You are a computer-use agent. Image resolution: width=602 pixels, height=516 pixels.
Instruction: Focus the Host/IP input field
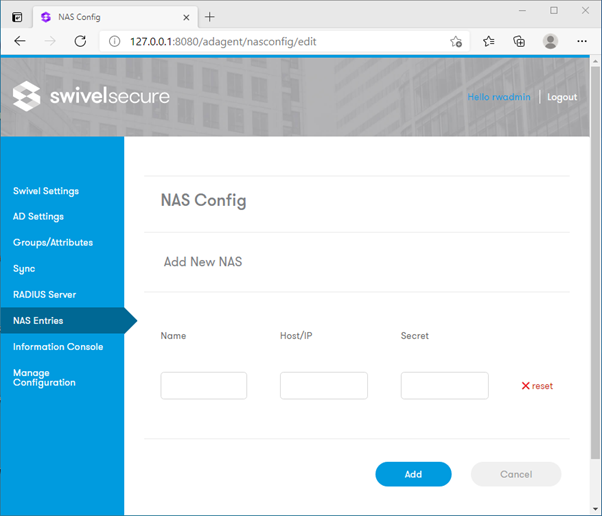pyautogui.click(x=324, y=385)
